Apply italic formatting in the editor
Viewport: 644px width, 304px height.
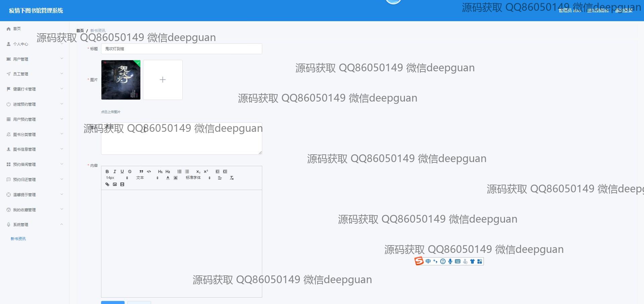point(114,172)
